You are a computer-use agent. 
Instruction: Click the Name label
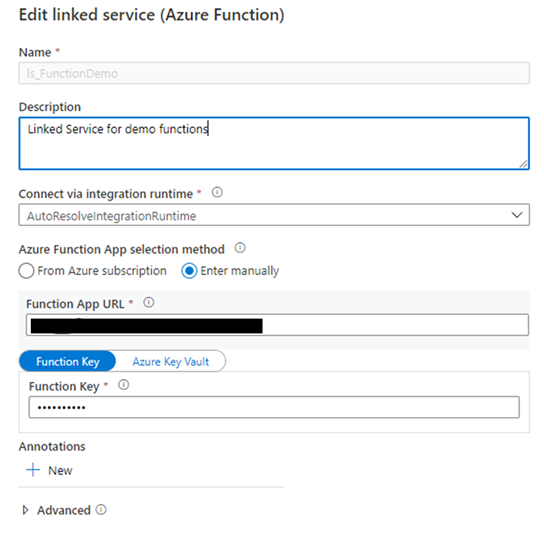pos(35,52)
